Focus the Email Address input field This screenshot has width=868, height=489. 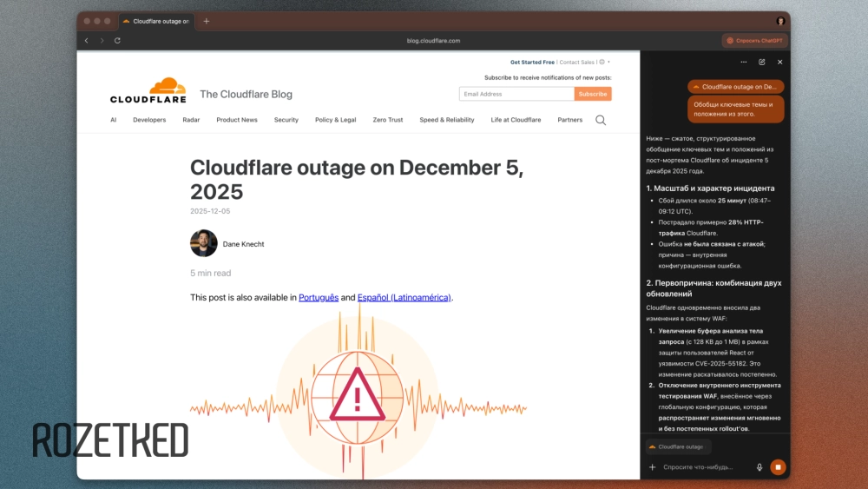pyautogui.click(x=516, y=94)
